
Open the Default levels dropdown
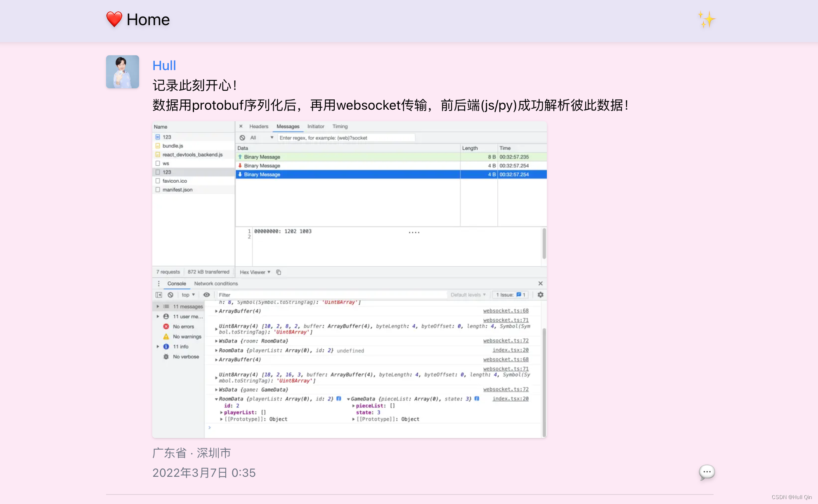click(x=468, y=295)
